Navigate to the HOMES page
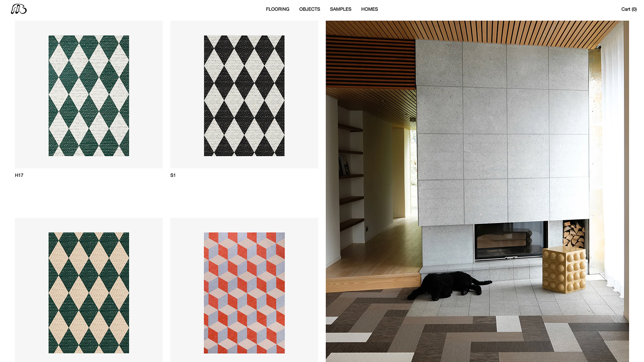Screen dimensions: 644x362 pyautogui.click(x=369, y=9)
